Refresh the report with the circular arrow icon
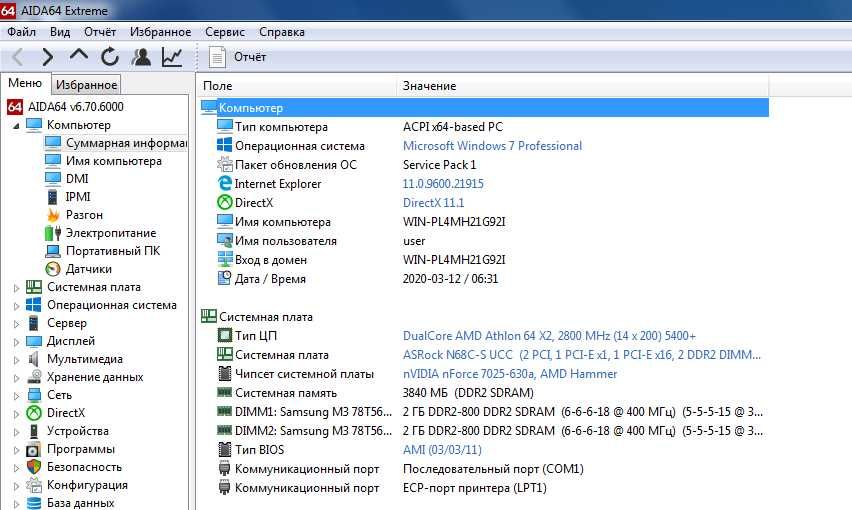This screenshot has width=852, height=510. click(110, 56)
